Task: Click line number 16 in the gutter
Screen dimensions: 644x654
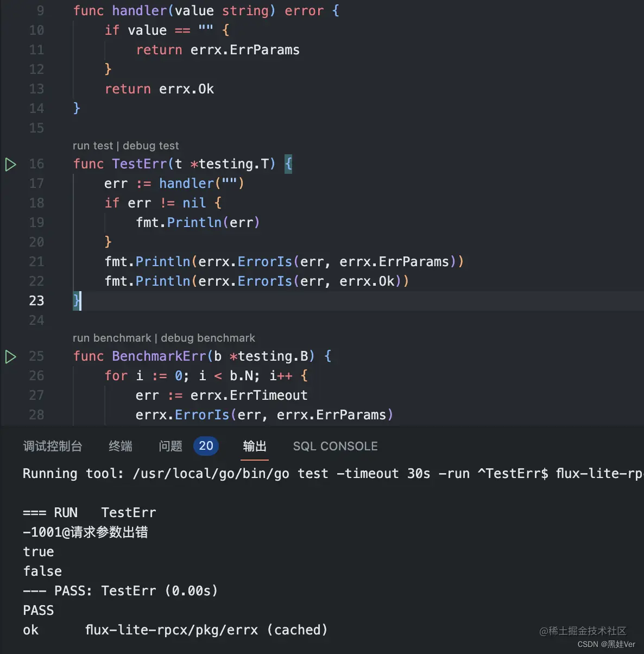Action: tap(36, 164)
